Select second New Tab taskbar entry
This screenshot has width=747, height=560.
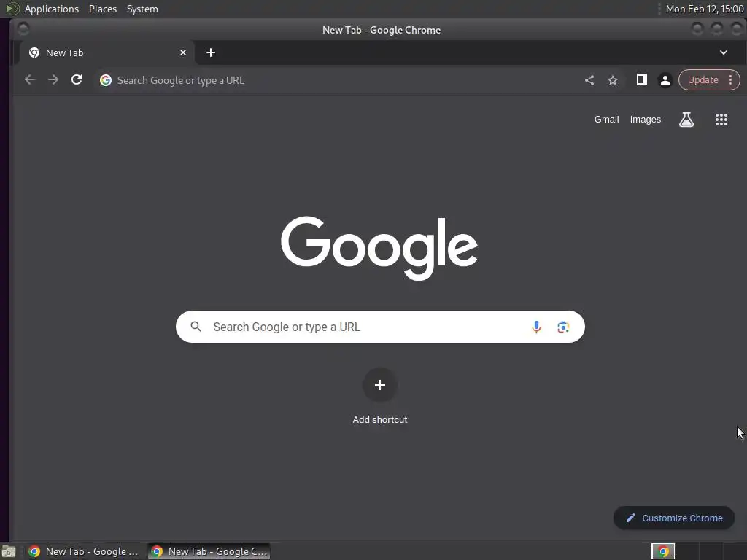[209, 551]
